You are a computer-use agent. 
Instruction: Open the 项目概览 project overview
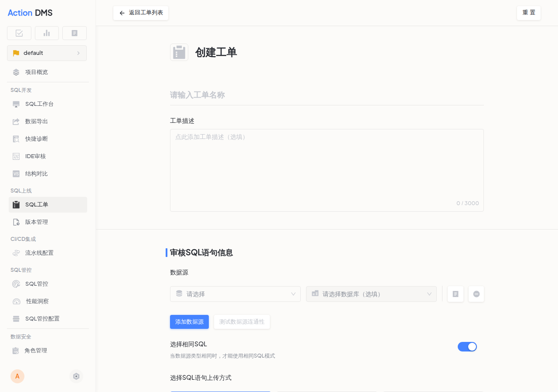(x=36, y=72)
